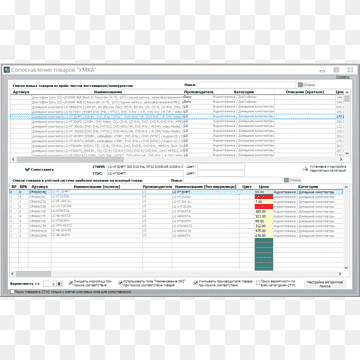
Task: Select the highlighted LG HT304PT supplier row
Action: coord(177,117)
